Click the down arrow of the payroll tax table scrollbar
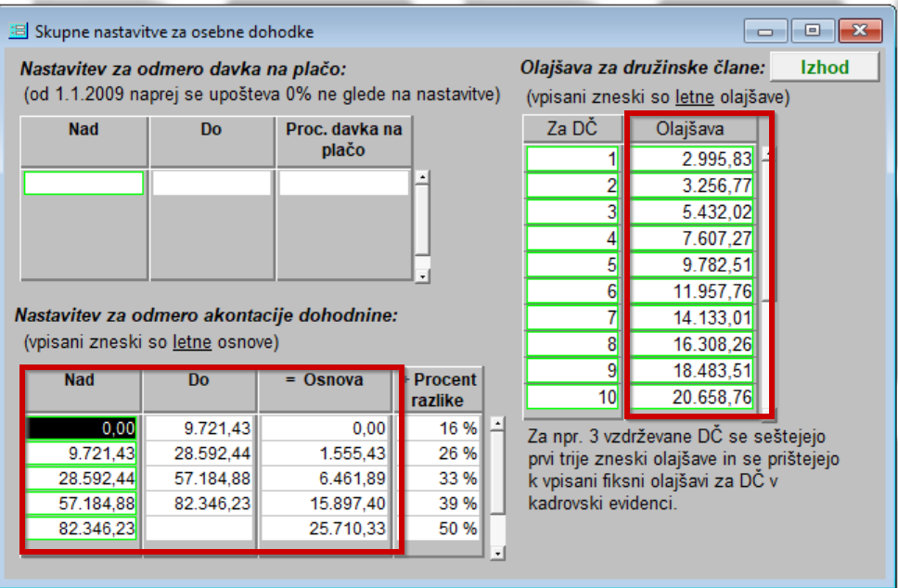898x588 pixels. 422,275
